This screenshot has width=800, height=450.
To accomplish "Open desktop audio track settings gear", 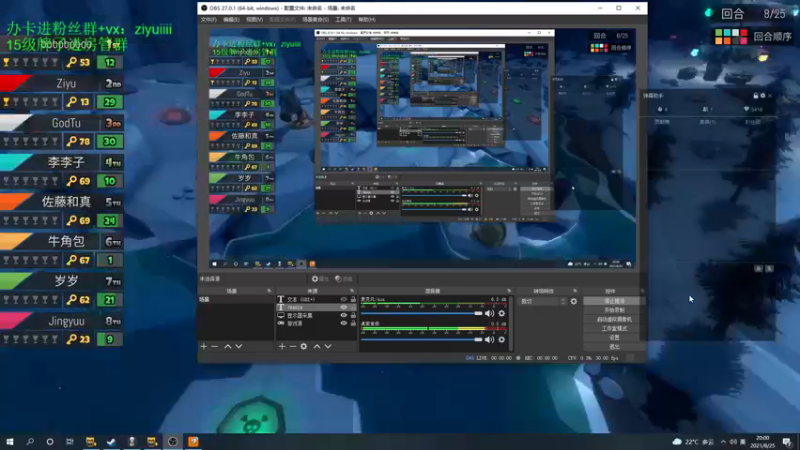I will [x=502, y=339].
